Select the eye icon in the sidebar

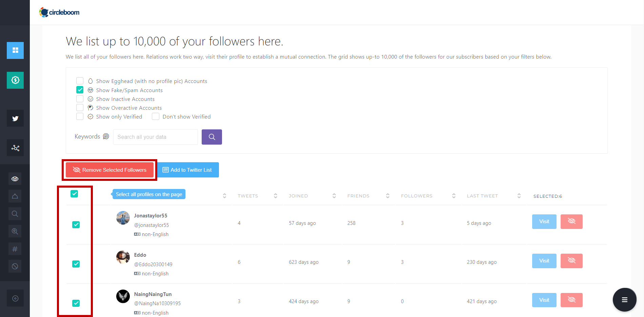point(15,178)
